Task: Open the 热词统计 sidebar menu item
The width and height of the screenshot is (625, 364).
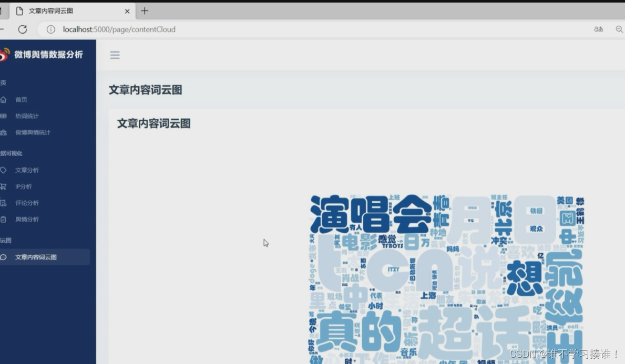Action: [x=27, y=116]
